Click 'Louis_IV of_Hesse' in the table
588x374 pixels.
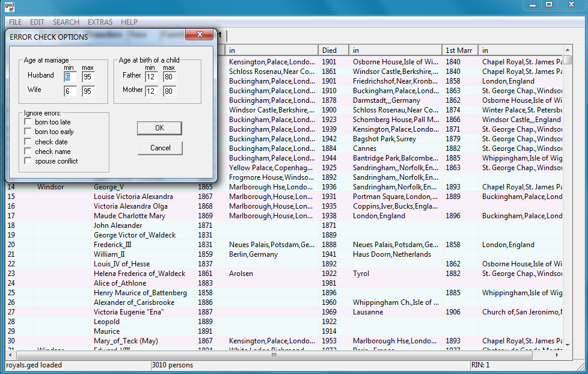121,264
